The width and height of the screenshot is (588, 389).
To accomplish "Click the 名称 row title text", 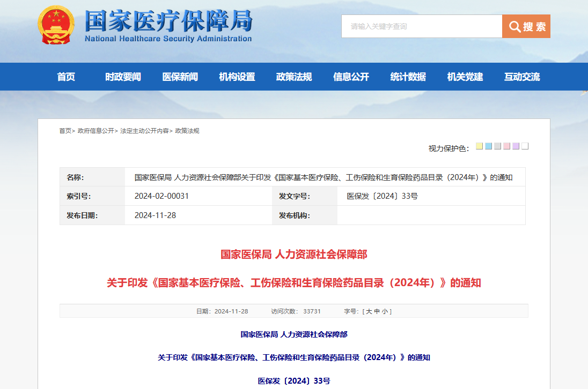I will pos(324,177).
